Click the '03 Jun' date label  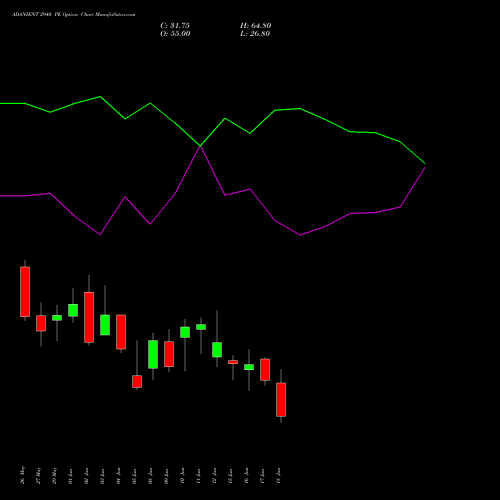point(103,476)
